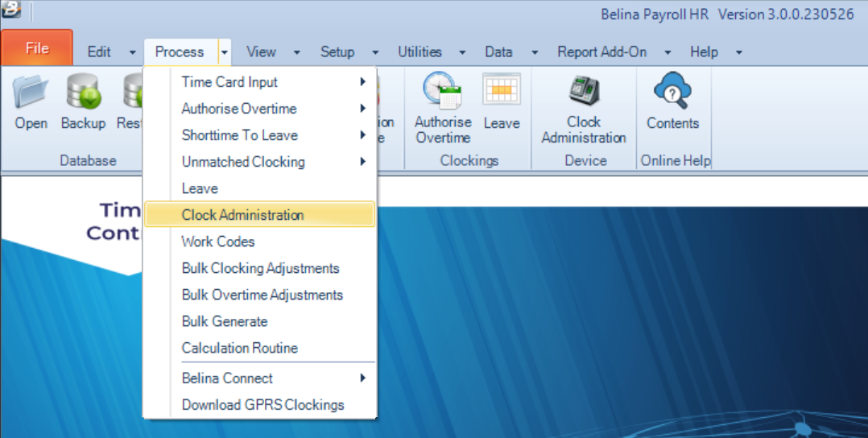Open the Edit menu
868x438 pixels.
coord(99,52)
